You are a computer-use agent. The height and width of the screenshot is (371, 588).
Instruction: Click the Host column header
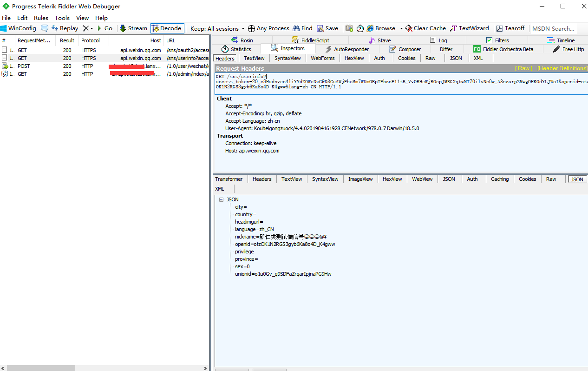pyautogui.click(x=136, y=40)
